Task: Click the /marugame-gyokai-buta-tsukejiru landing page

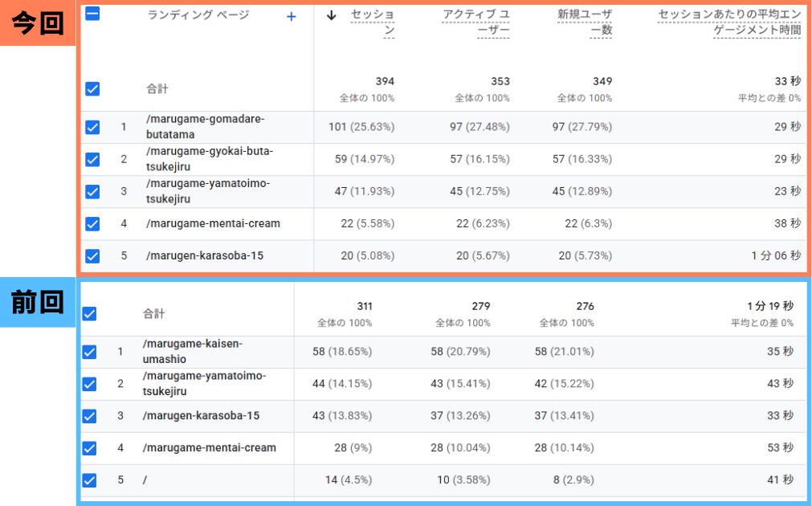Action: 210,159
